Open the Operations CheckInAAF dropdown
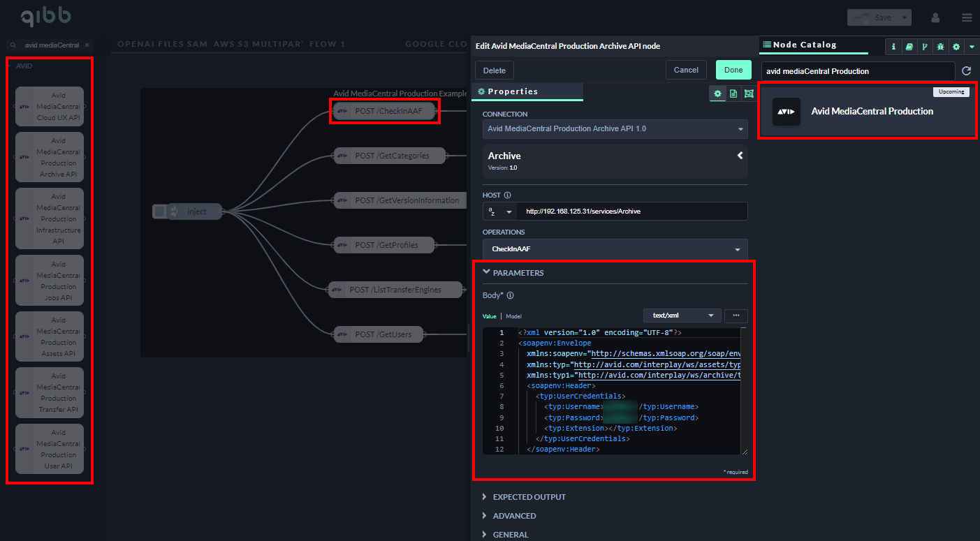 click(615, 249)
